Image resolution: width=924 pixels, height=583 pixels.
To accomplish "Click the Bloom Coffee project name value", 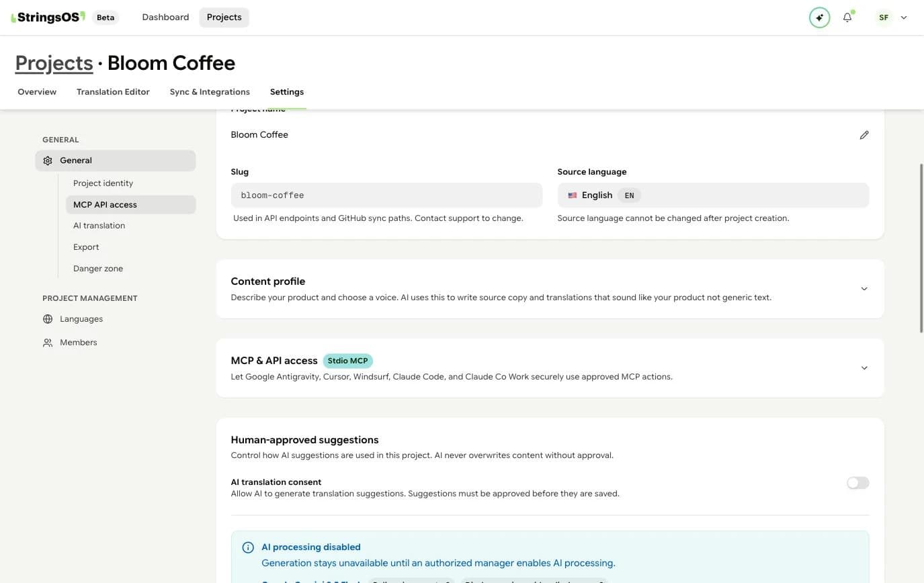I will 259,135.
